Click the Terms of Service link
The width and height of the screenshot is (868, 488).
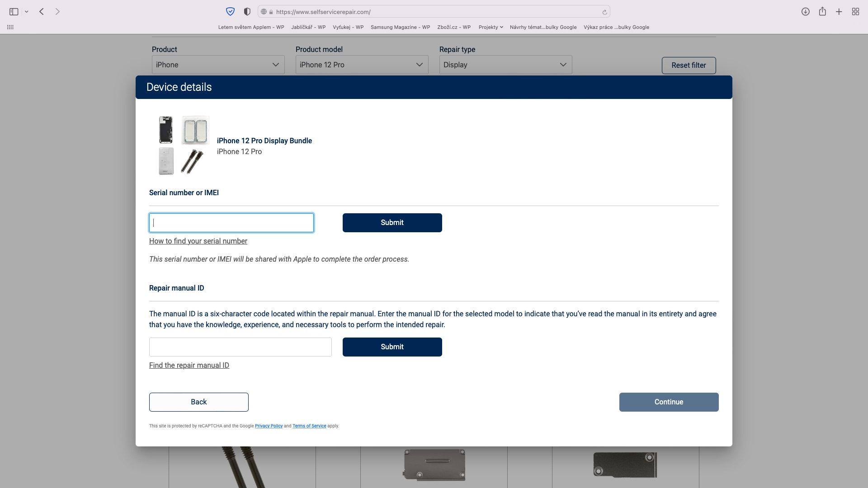point(309,426)
